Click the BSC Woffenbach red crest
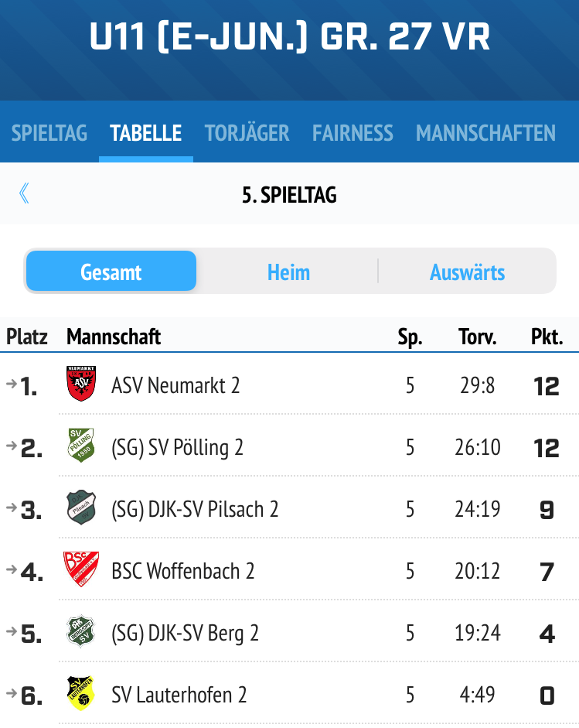The width and height of the screenshot is (579, 728). coord(81,569)
